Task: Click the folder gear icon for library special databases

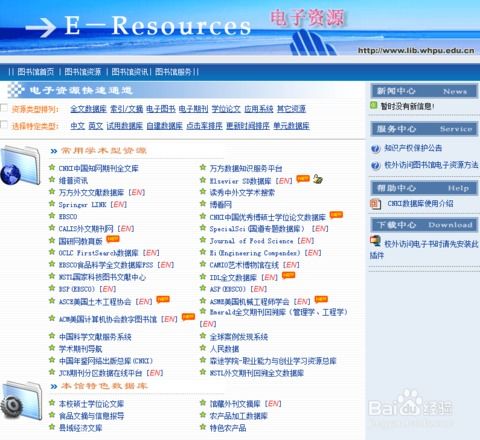Action: tap(22, 400)
